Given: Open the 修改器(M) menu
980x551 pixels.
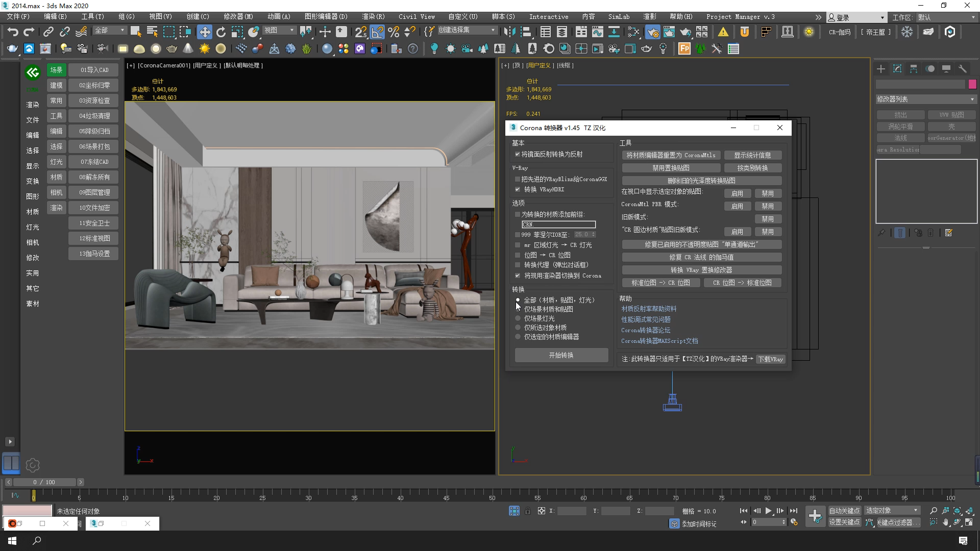Looking at the screenshot, I should click(238, 17).
